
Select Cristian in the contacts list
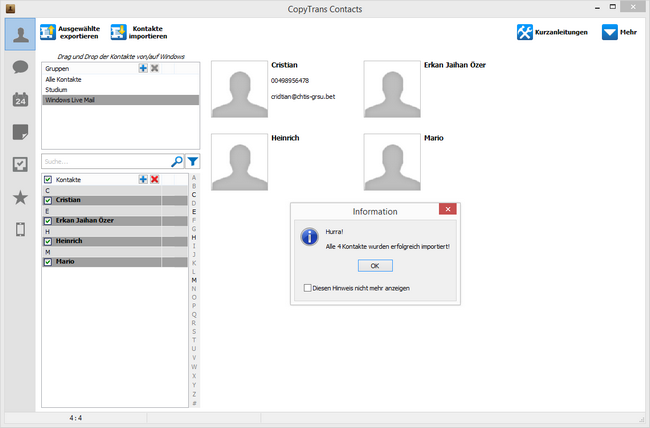tap(115, 200)
